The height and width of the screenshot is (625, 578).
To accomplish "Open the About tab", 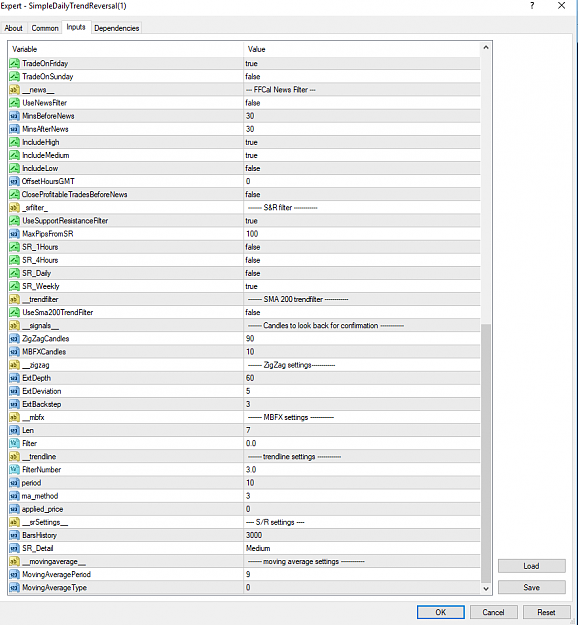I will point(14,28).
